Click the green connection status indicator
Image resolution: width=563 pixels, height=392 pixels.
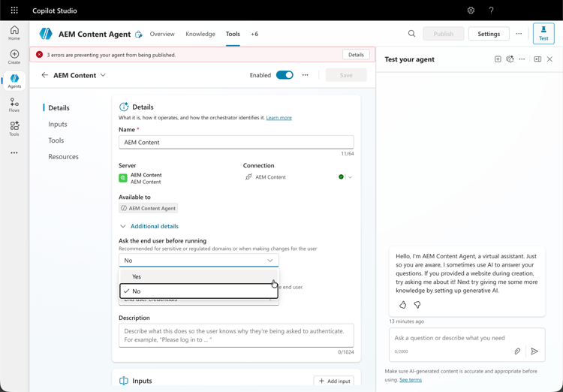pos(341,176)
